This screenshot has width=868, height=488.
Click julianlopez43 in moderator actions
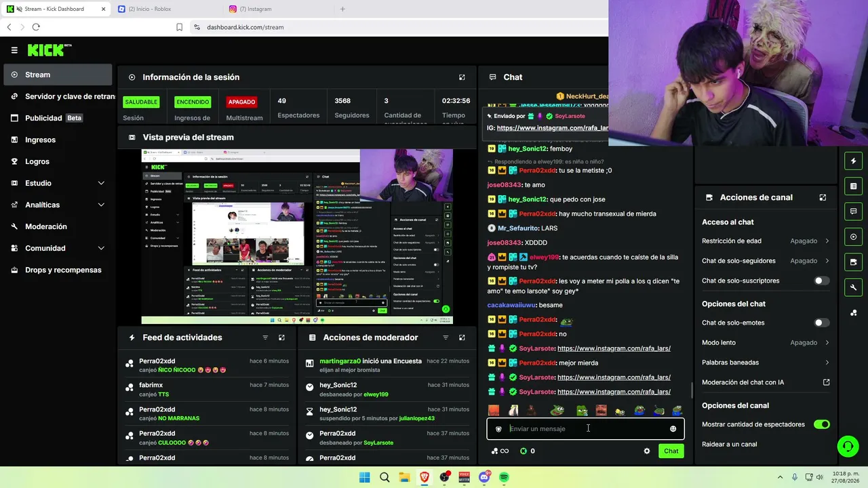tap(417, 418)
